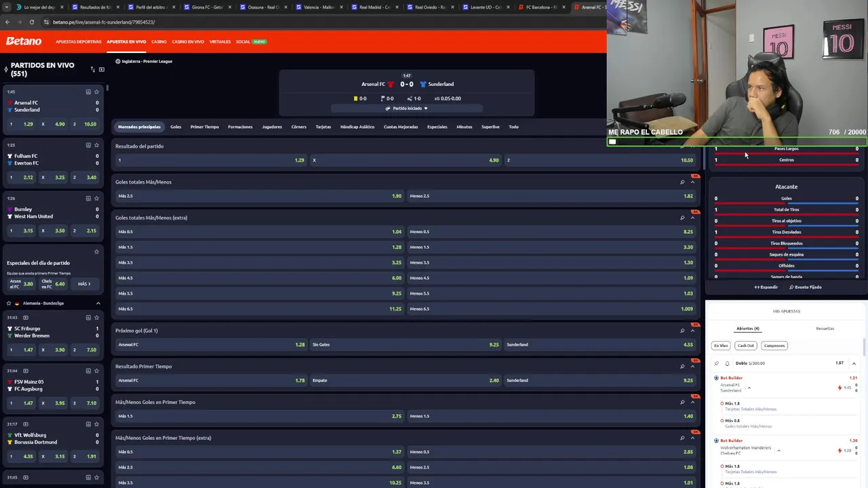Collapse Más/Menos Goles en Primer Tiempo market
The height and width of the screenshot is (488, 868).
(692, 402)
